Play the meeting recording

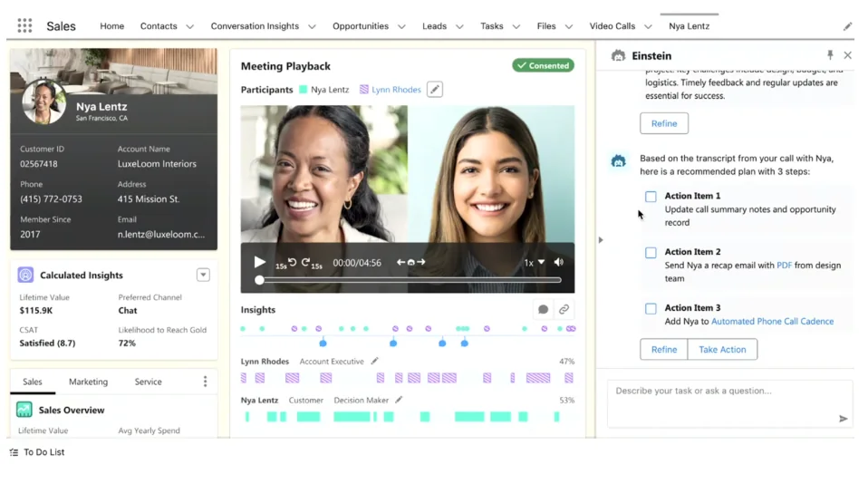click(x=259, y=262)
